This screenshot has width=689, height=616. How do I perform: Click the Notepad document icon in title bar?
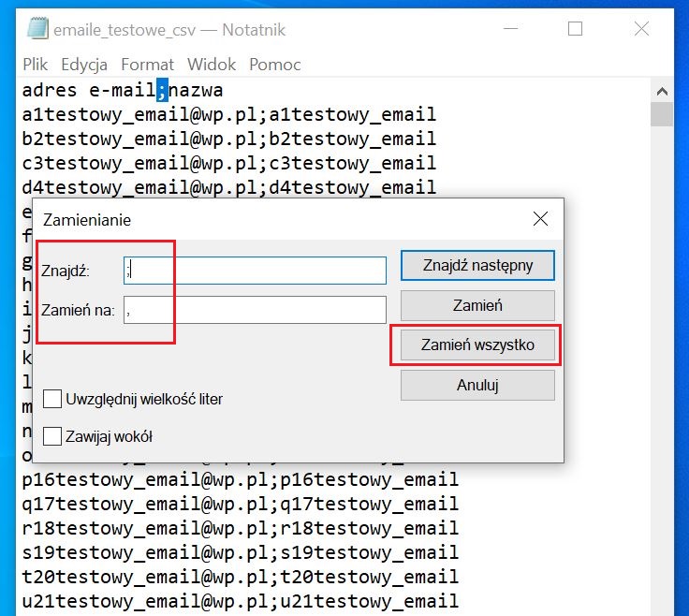[37, 29]
